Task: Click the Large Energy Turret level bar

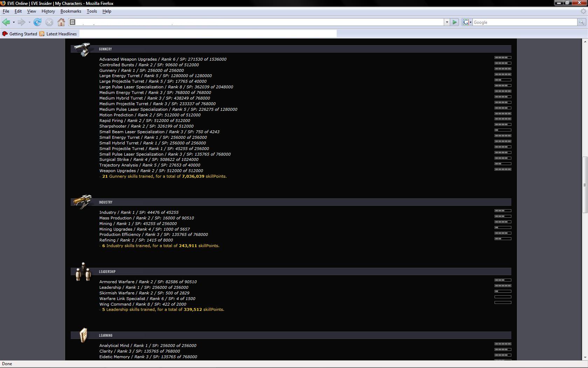Action: coord(503,74)
